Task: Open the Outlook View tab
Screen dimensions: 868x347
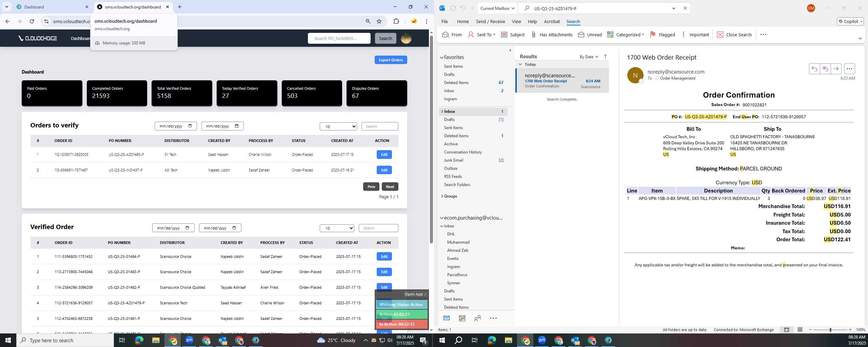Action: coord(516,21)
